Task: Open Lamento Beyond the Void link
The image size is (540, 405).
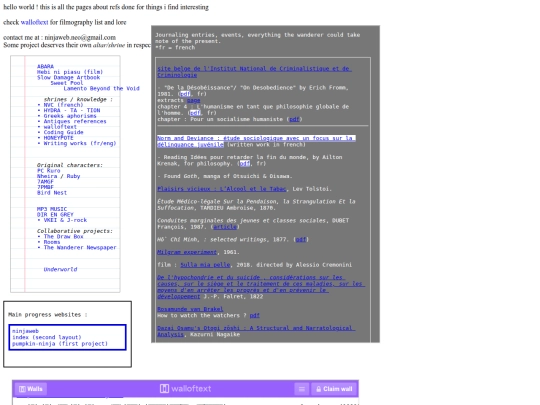Action: (102, 89)
